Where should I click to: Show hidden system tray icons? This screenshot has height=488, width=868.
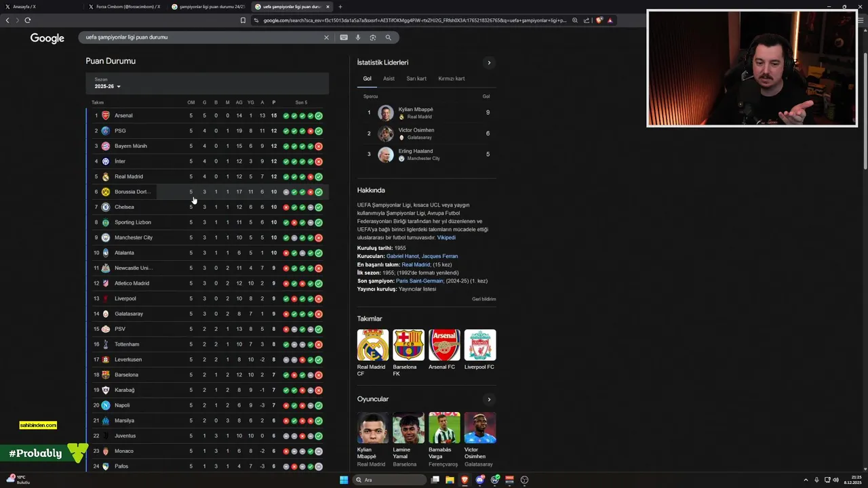click(x=806, y=480)
